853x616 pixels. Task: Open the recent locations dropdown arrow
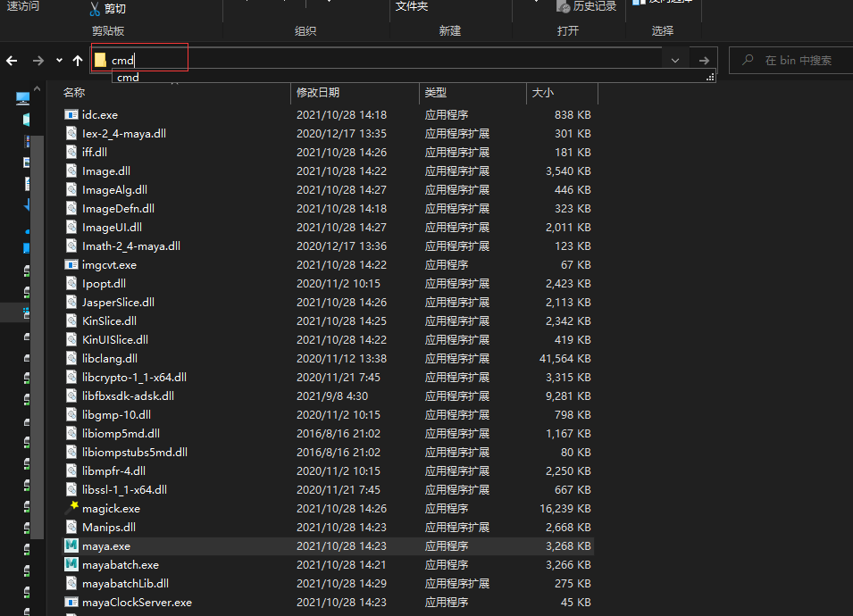click(59, 61)
